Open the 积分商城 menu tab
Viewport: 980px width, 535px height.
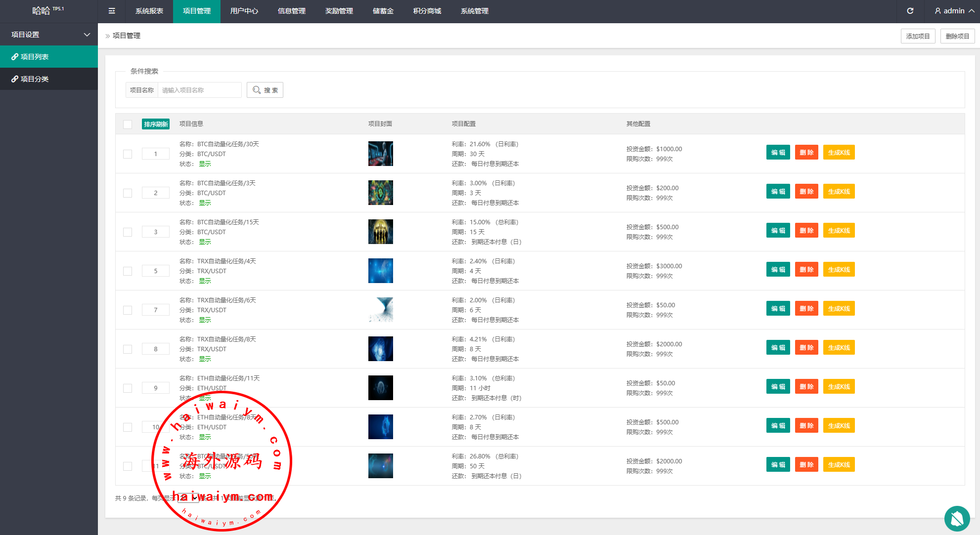coord(427,11)
